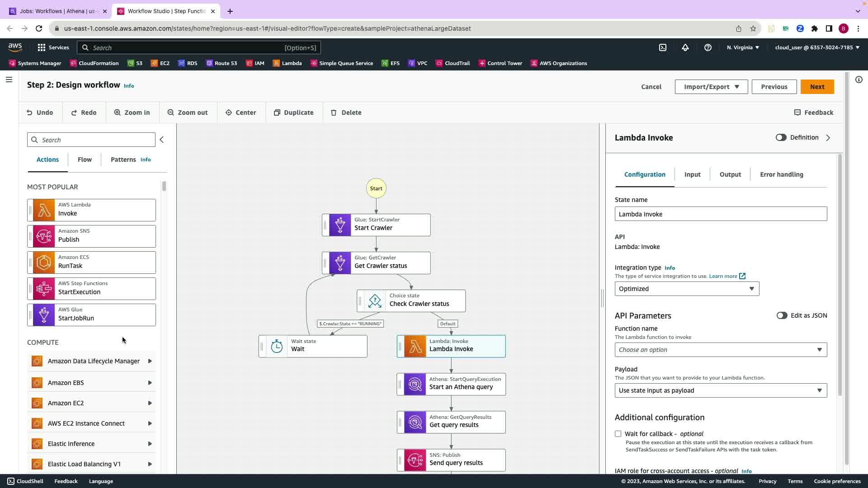Open CloudShell from the top navigation icon
The height and width of the screenshot is (488, 868).
click(x=662, y=47)
